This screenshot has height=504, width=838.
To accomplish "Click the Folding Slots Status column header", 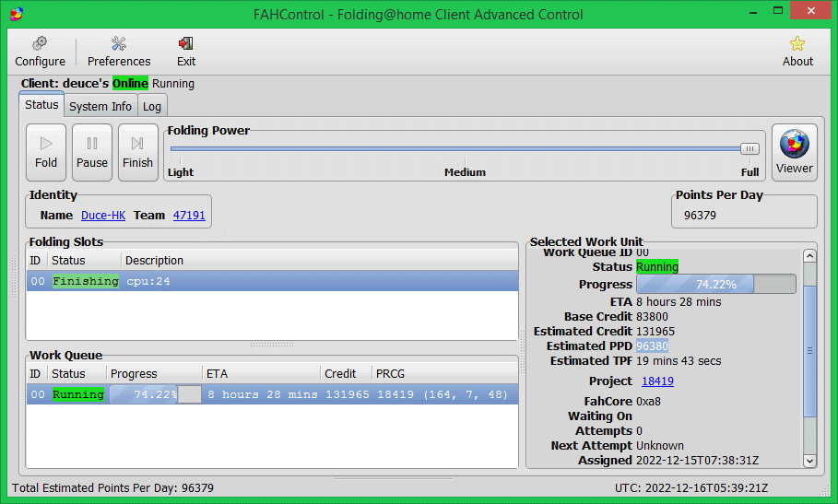I will coord(85,261).
